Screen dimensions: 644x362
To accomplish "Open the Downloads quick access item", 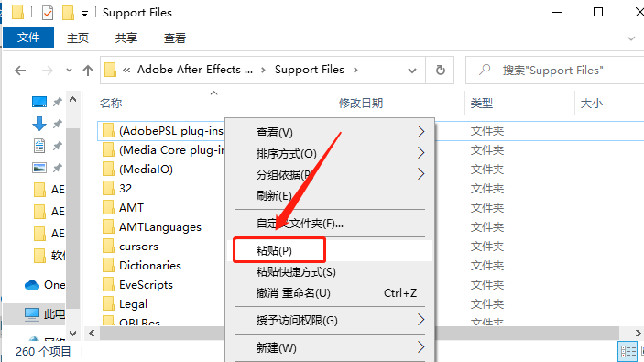I will (x=39, y=124).
